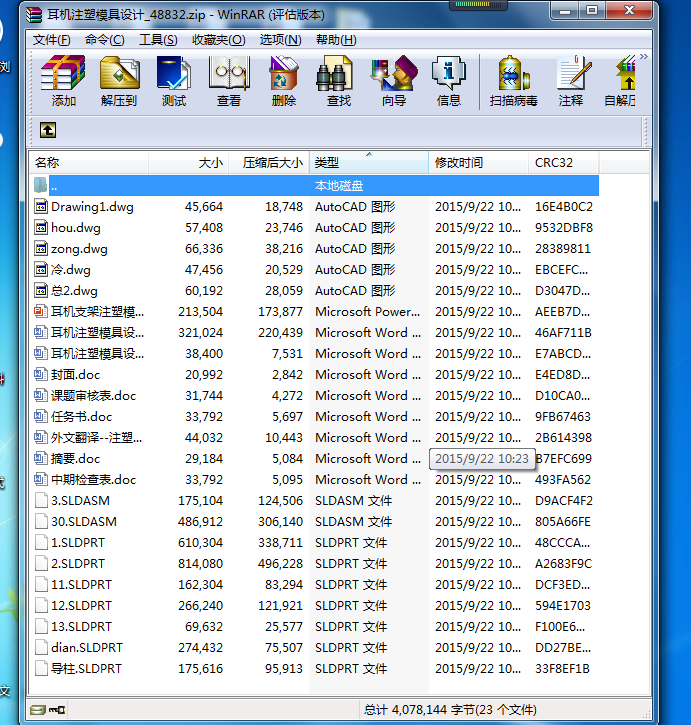Select the file 12.SLDPRT
This screenshot has width=691, height=725.
(x=81, y=606)
